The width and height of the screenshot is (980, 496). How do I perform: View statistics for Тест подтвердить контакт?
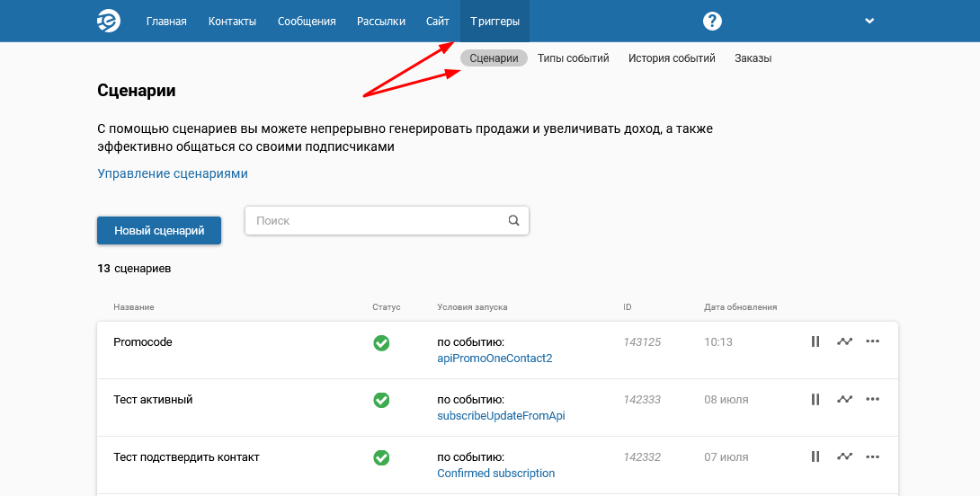pyautogui.click(x=844, y=456)
